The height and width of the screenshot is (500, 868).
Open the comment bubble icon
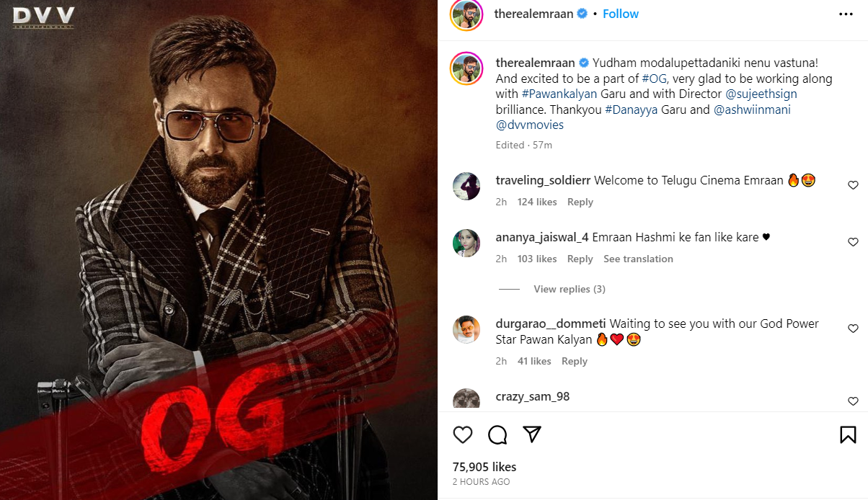coord(497,434)
